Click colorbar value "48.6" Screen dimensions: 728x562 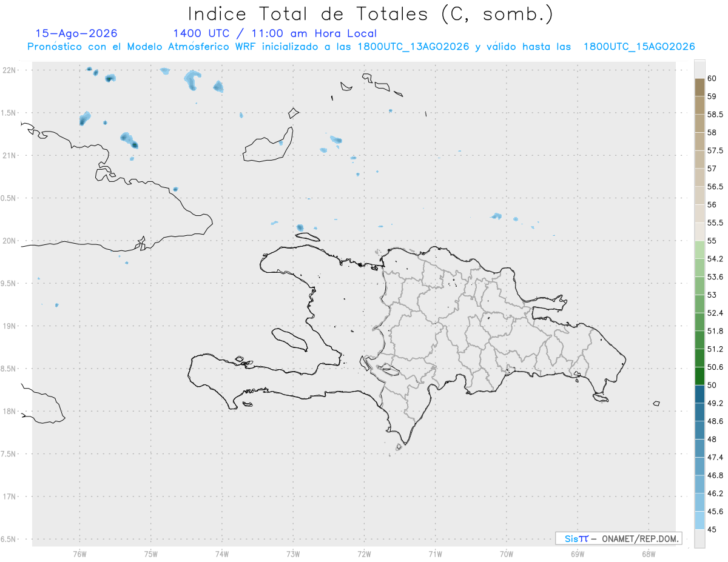click(715, 421)
